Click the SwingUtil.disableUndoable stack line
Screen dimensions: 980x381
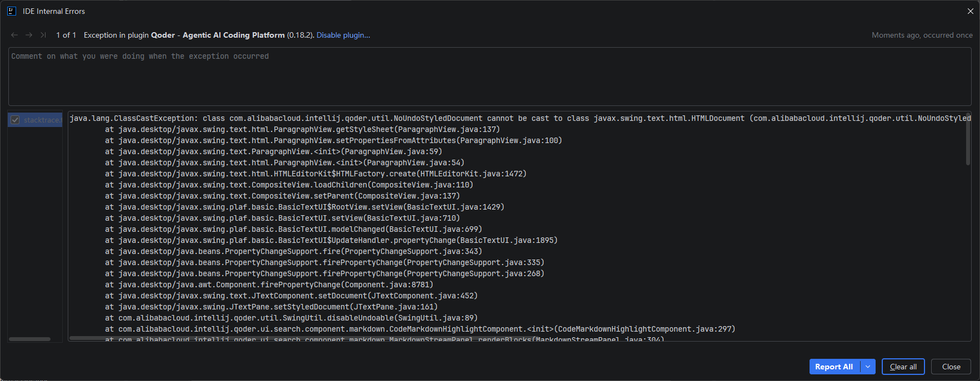pos(291,318)
